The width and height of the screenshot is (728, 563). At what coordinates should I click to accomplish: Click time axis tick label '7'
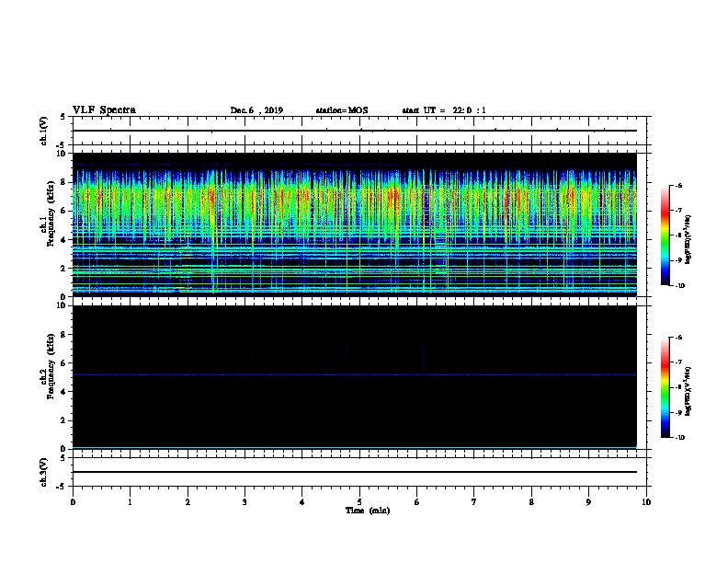[474, 502]
